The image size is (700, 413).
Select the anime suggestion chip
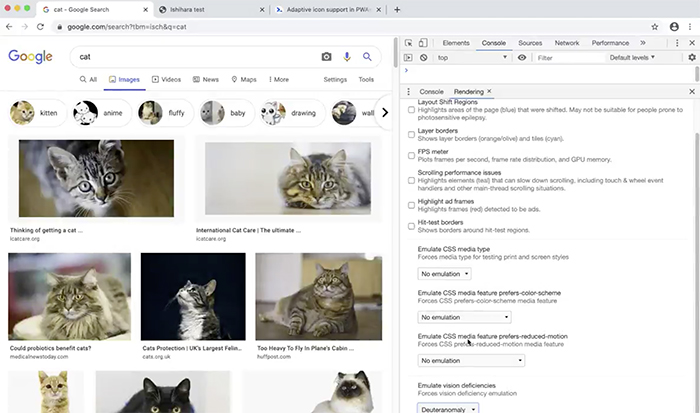pyautogui.click(x=101, y=113)
